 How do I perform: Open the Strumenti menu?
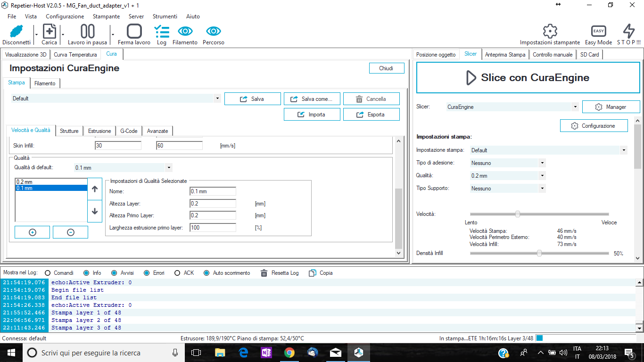pyautogui.click(x=165, y=16)
